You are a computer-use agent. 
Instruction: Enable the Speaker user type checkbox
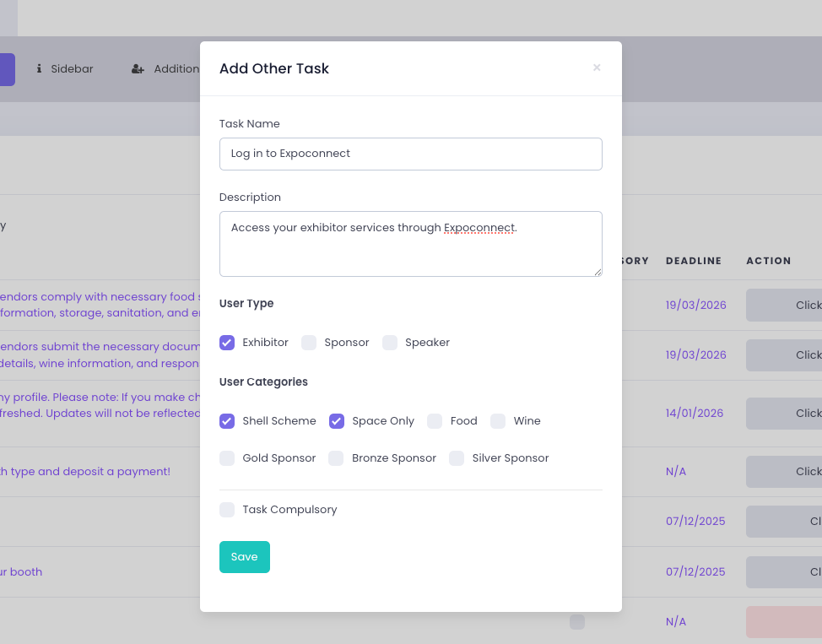tap(390, 343)
